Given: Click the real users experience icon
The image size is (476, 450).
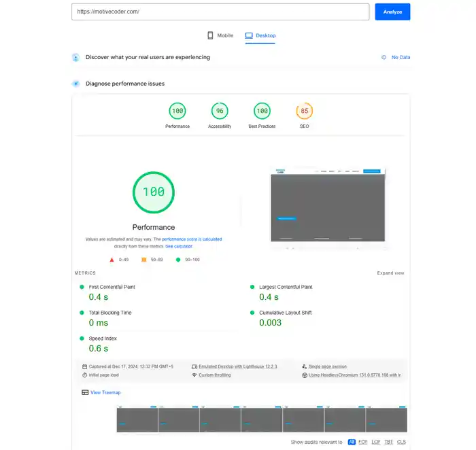Looking at the screenshot, I should [x=76, y=57].
